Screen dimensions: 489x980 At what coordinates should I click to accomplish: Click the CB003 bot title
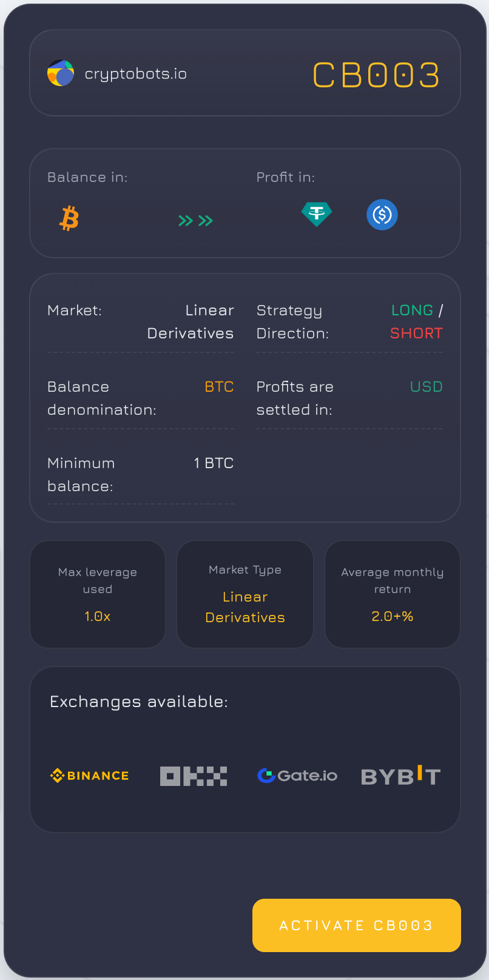376,75
